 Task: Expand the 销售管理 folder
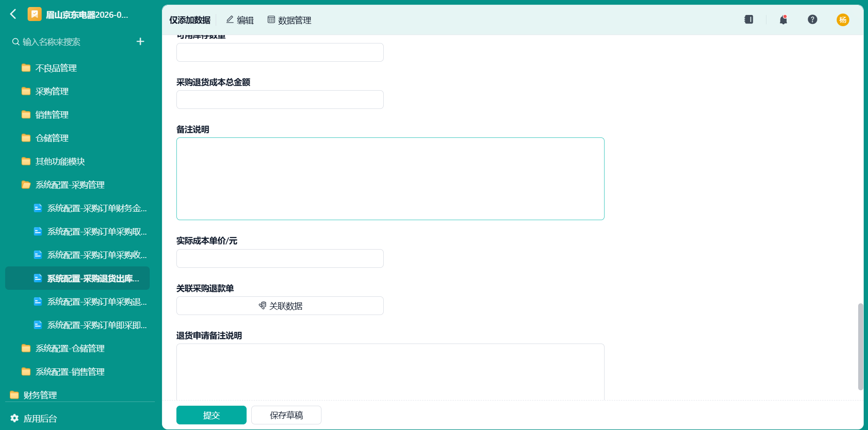point(77,115)
